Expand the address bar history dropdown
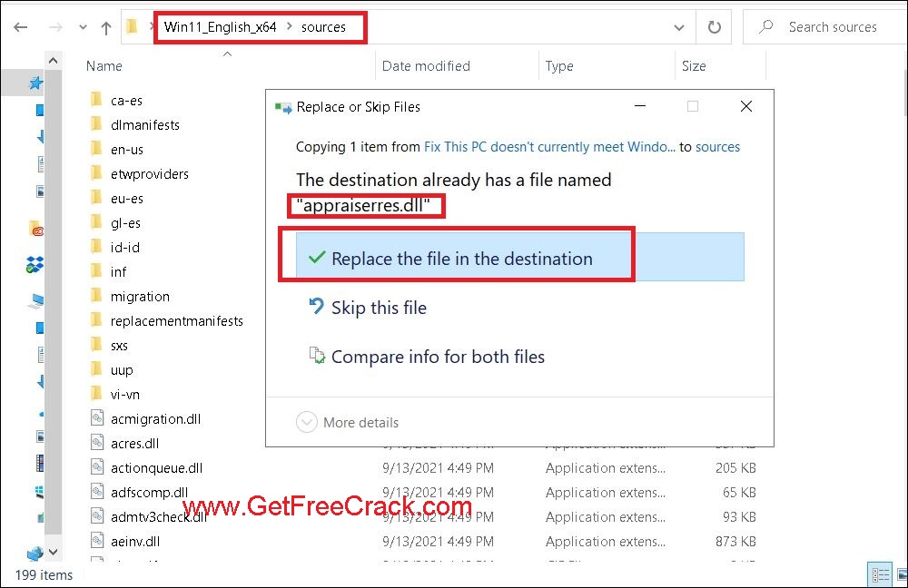This screenshot has width=908, height=588. 678,27
